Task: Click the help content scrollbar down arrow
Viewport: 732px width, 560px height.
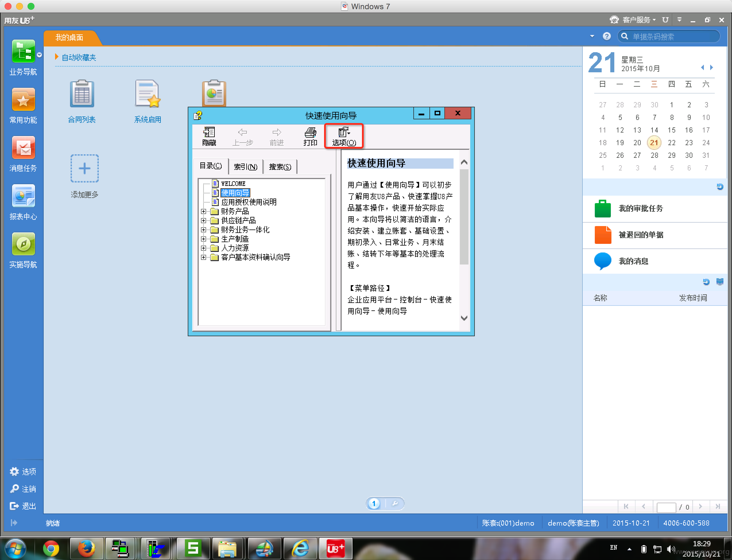Action: click(x=464, y=318)
